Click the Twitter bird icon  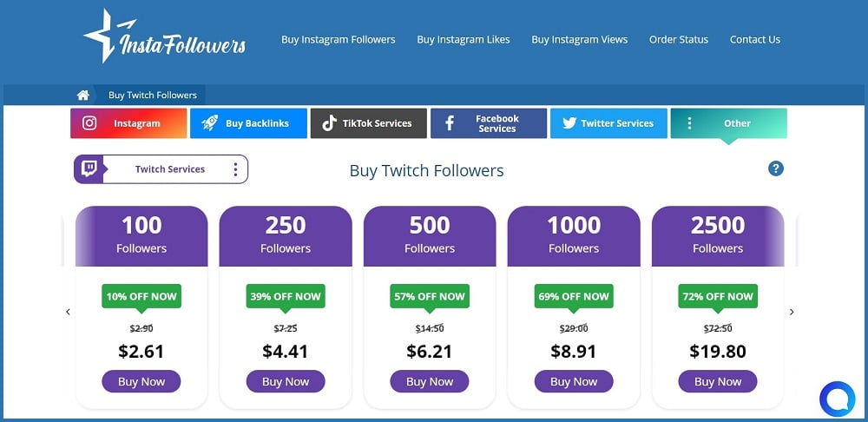point(569,123)
